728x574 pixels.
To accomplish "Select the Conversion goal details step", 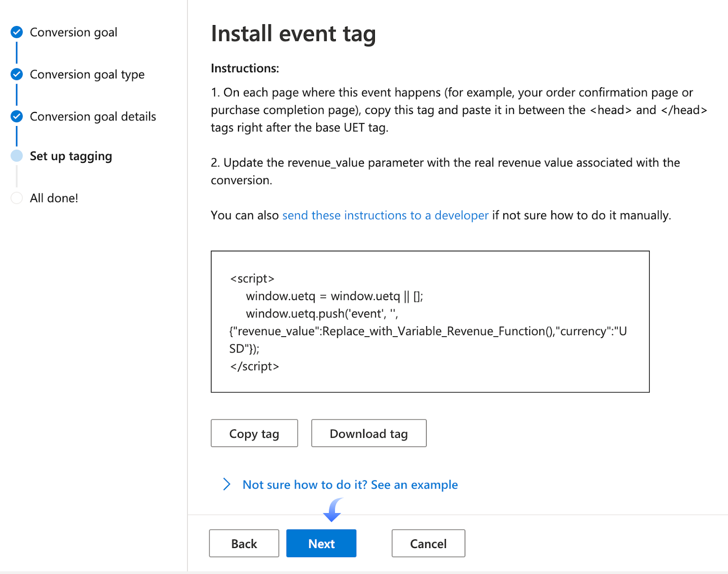I will [x=93, y=116].
